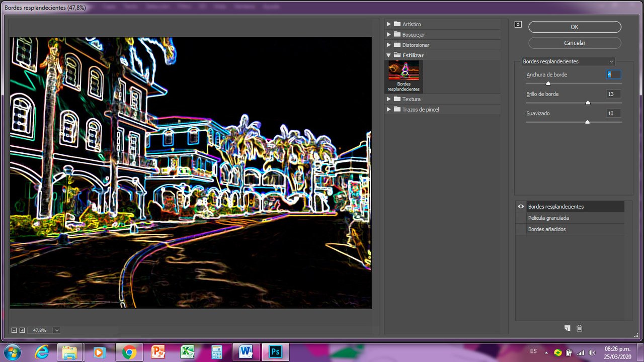Open the Bordes resplandecientes filter dropdown
Screen dimensions: 644x362
[x=569, y=61]
